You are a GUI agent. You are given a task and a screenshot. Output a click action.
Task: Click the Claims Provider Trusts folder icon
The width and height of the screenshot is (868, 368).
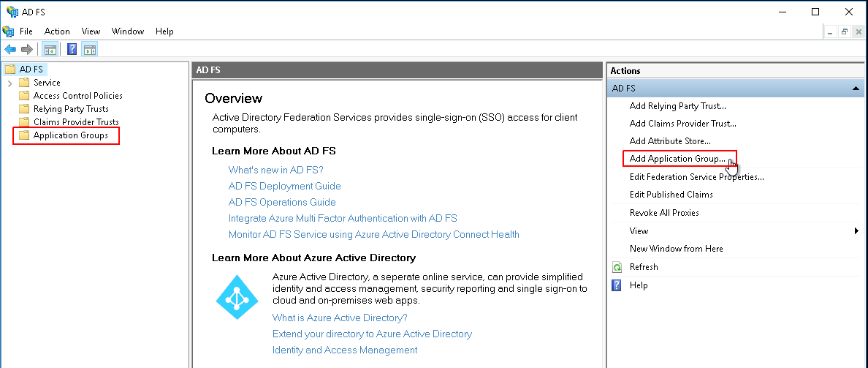pos(24,122)
